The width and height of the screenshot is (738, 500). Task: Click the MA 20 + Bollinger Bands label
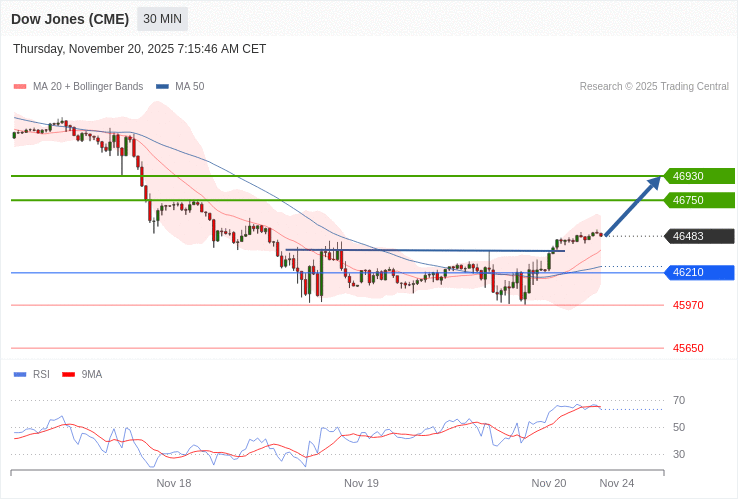coord(88,87)
